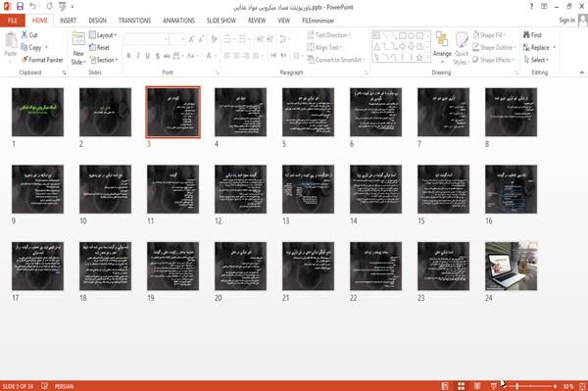Toggle Italic formatting
Screen dimensions: 588x391
point(138,56)
